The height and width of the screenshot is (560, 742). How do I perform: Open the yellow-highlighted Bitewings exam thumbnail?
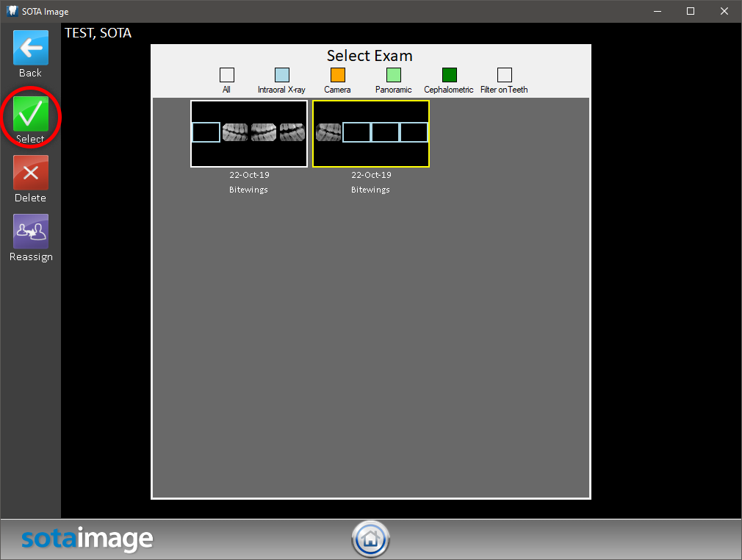click(371, 134)
